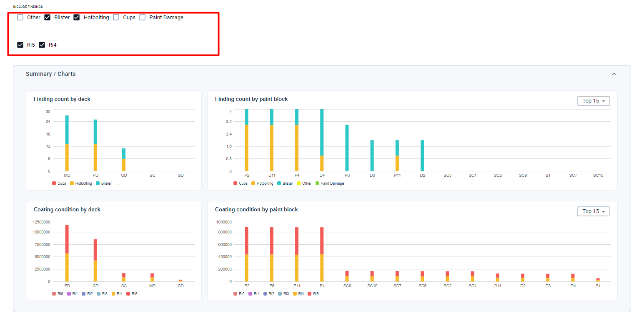Select P11 bar in Coating condition by paint block
The width and height of the screenshot is (644, 316).
(x=297, y=254)
